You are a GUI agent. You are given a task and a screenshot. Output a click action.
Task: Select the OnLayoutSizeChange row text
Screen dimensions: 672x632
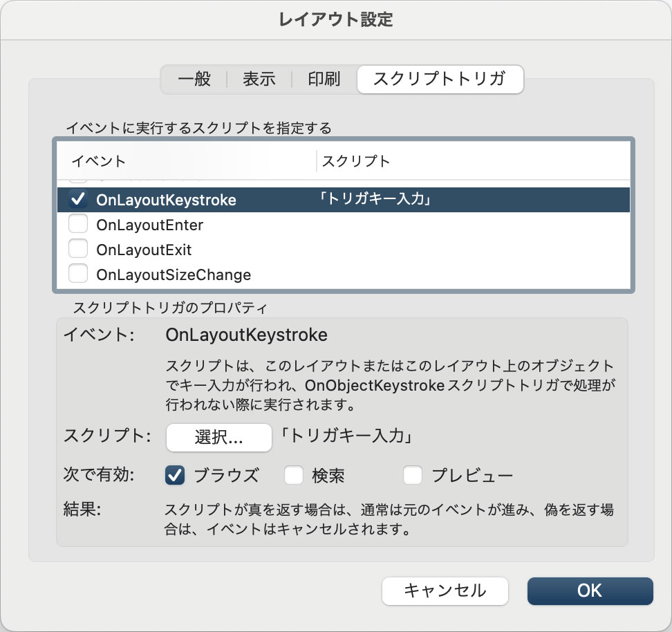pos(174,275)
